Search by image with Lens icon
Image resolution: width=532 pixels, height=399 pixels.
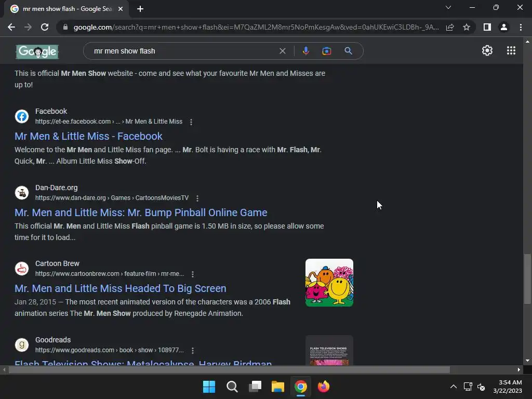pyautogui.click(x=326, y=51)
